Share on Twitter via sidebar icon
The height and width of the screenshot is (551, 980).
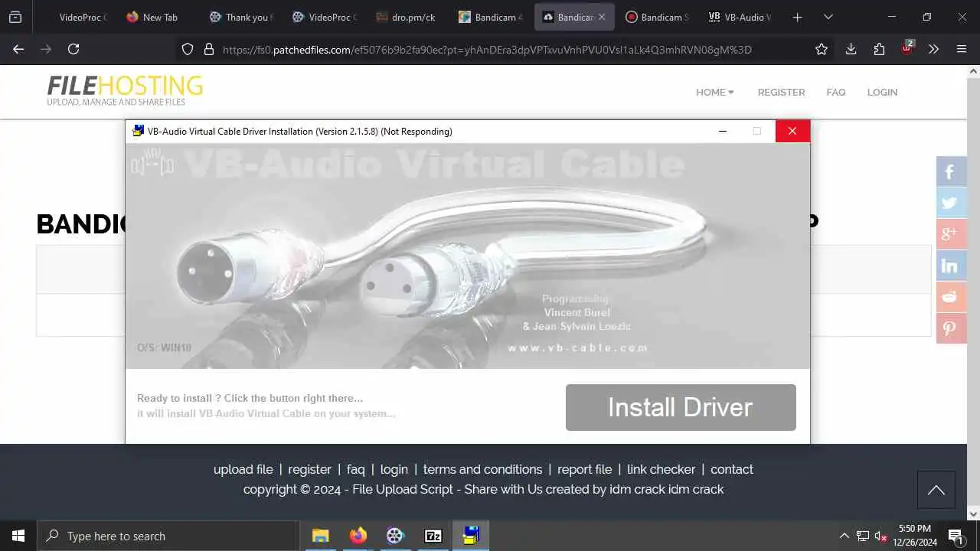952,203
